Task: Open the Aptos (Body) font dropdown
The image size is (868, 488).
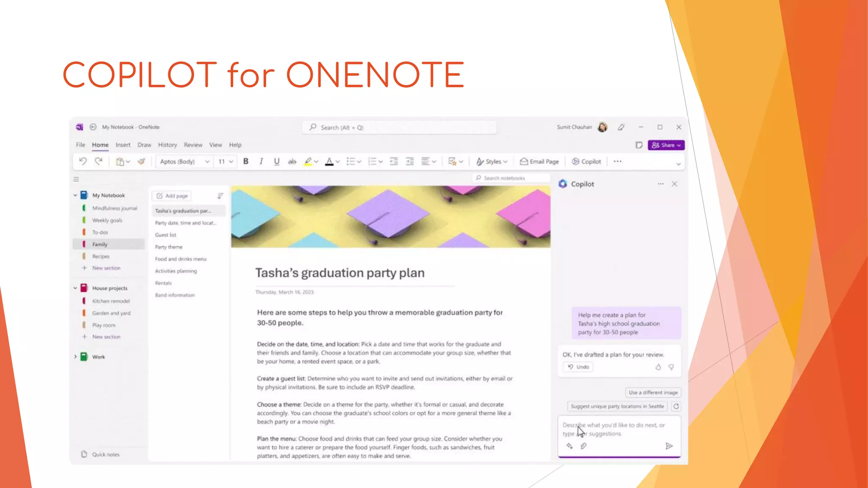Action: point(184,161)
